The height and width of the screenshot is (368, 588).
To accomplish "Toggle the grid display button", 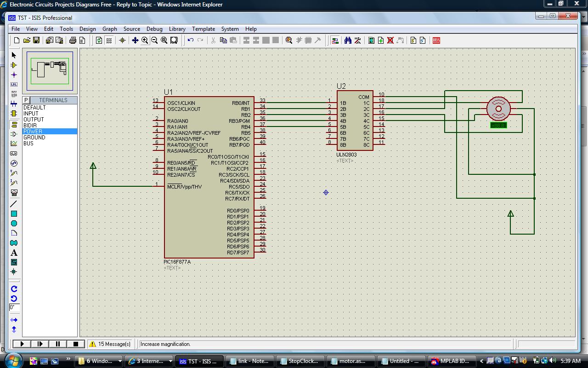I will click(109, 40).
